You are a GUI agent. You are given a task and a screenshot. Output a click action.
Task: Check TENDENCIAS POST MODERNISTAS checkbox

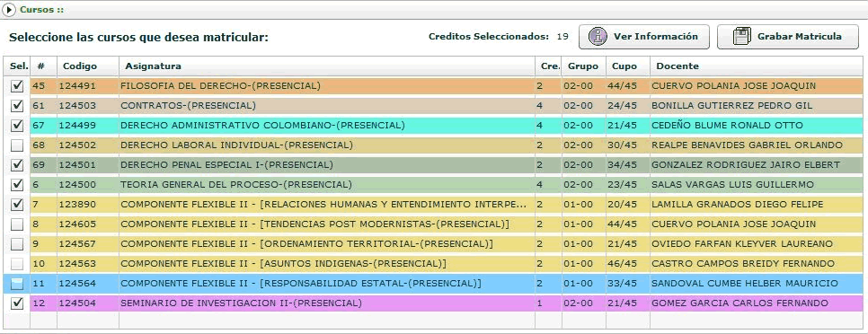pyautogui.click(x=17, y=224)
